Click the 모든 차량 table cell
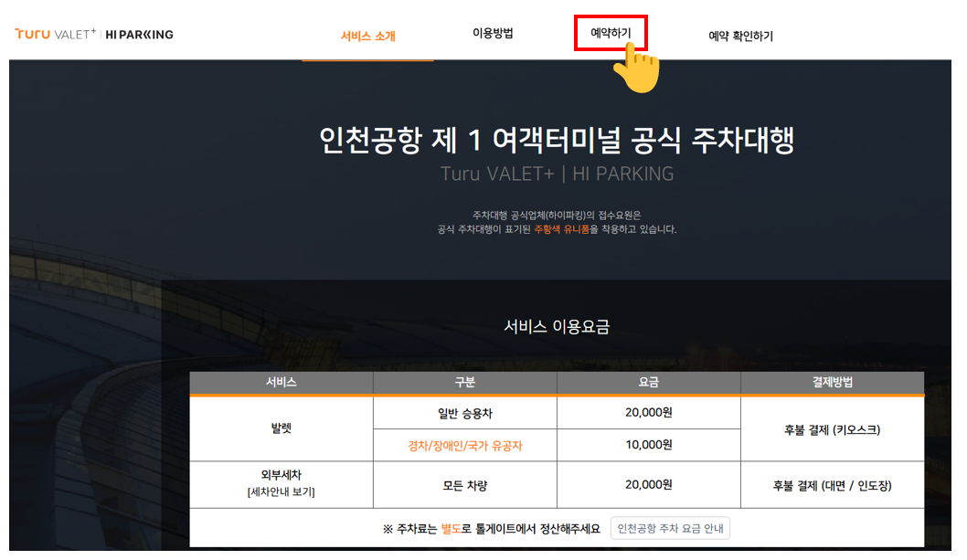967x560 pixels. (x=465, y=485)
